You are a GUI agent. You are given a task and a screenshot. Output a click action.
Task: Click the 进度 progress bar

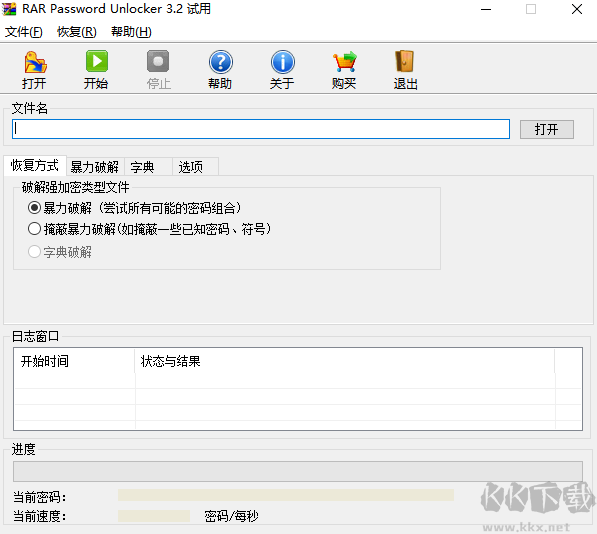[x=298, y=471]
